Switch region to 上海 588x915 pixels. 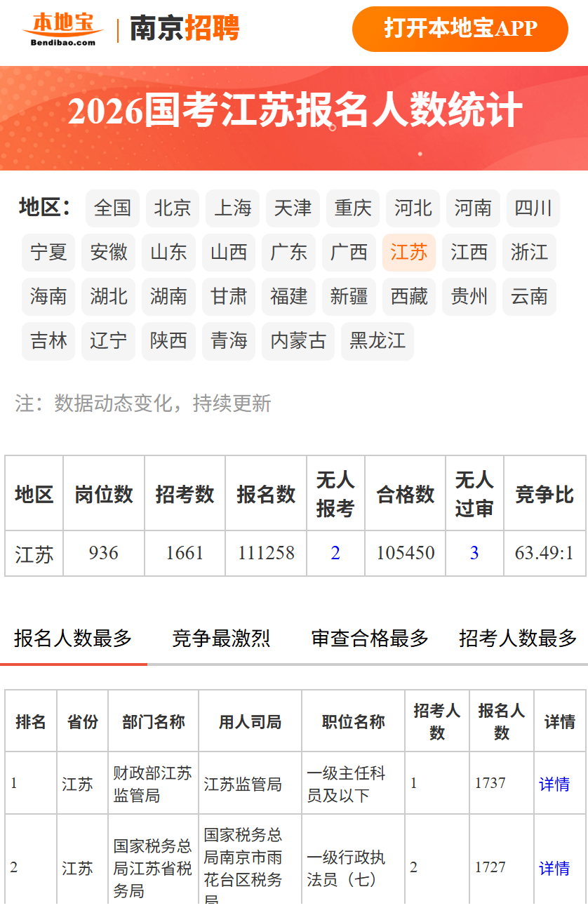click(x=233, y=208)
